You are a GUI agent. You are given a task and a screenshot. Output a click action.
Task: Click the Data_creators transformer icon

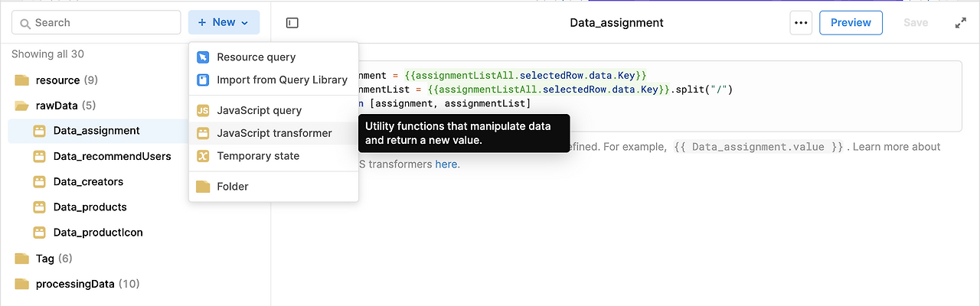coord(40,182)
